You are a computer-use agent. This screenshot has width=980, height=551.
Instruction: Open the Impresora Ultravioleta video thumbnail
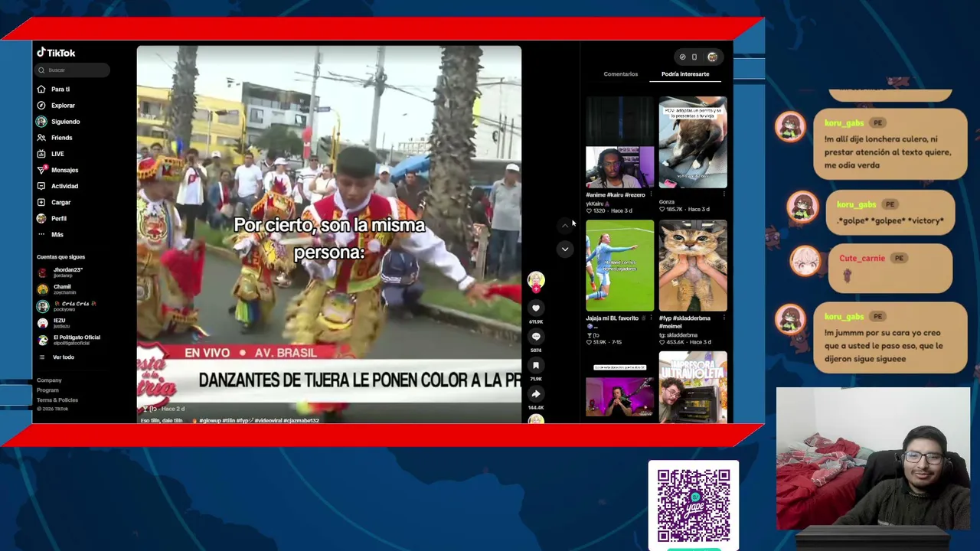tap(693, 386)
